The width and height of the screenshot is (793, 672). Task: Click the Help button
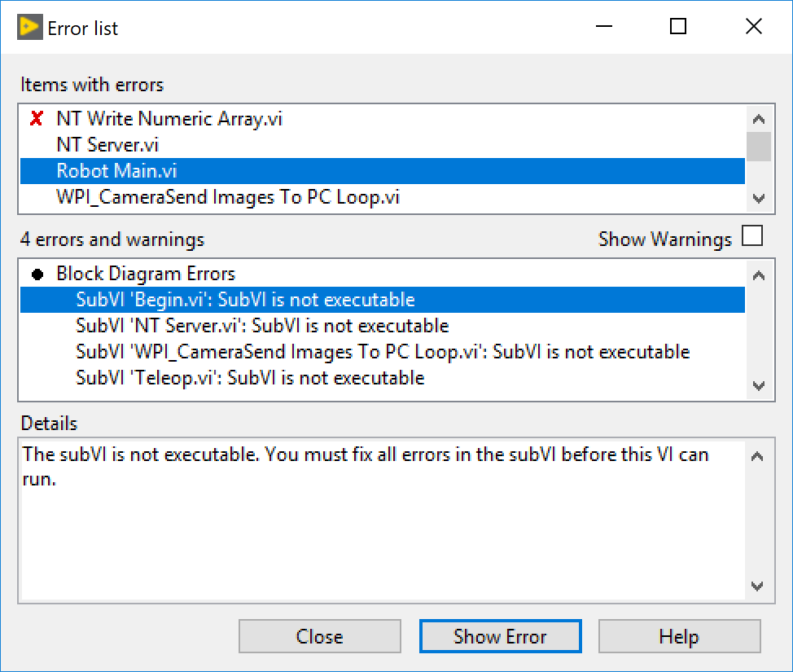(x=679, y=636)
